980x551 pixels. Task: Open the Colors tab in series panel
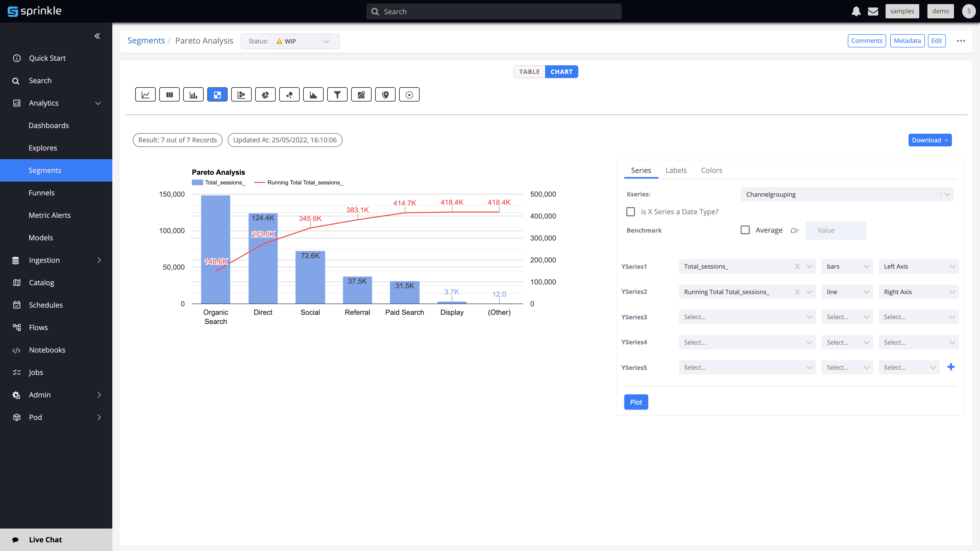click(x=712, y=170)
